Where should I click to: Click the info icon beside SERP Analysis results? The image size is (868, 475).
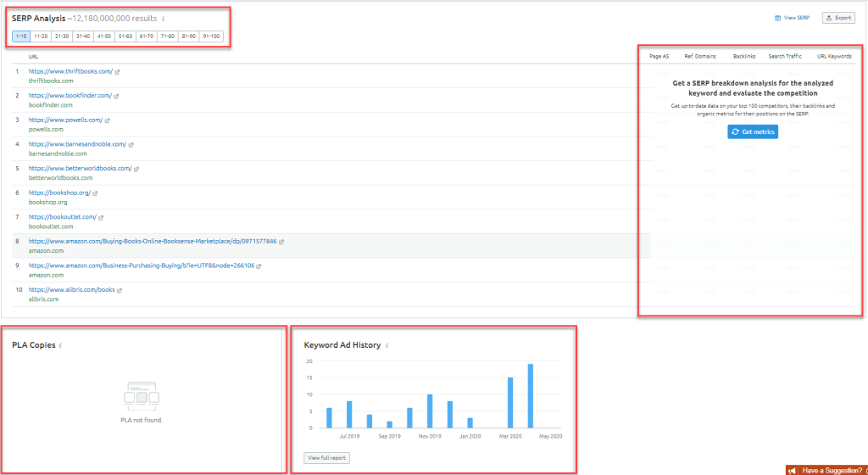164,18
